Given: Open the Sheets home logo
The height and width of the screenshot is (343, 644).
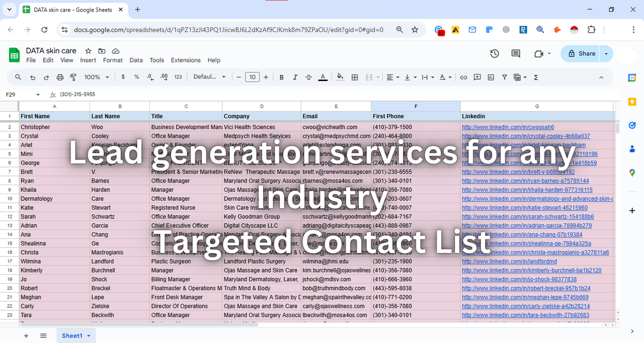Looking at the screenshot, I should click(14, 54).
